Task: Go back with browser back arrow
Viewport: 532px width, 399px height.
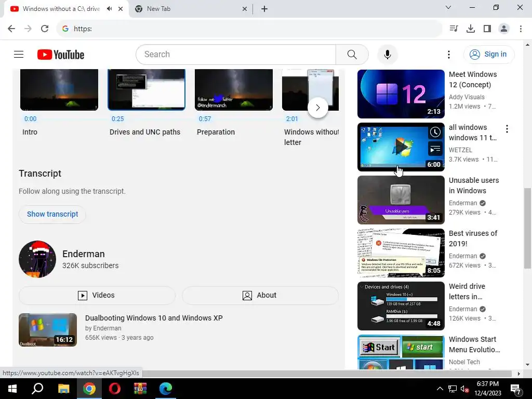Action: [x=11, y=29]
